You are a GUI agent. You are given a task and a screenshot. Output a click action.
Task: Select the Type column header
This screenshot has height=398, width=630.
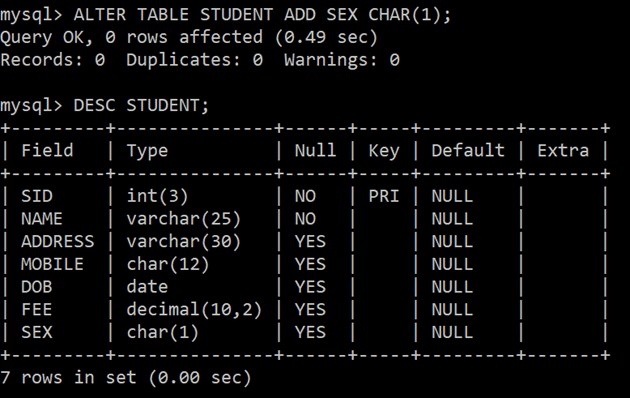(147, 152)
